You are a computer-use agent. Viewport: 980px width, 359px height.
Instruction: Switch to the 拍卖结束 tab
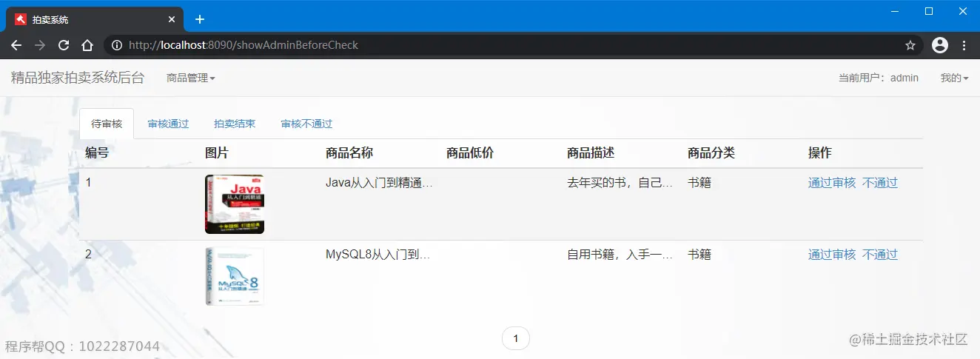pos(235,124)
